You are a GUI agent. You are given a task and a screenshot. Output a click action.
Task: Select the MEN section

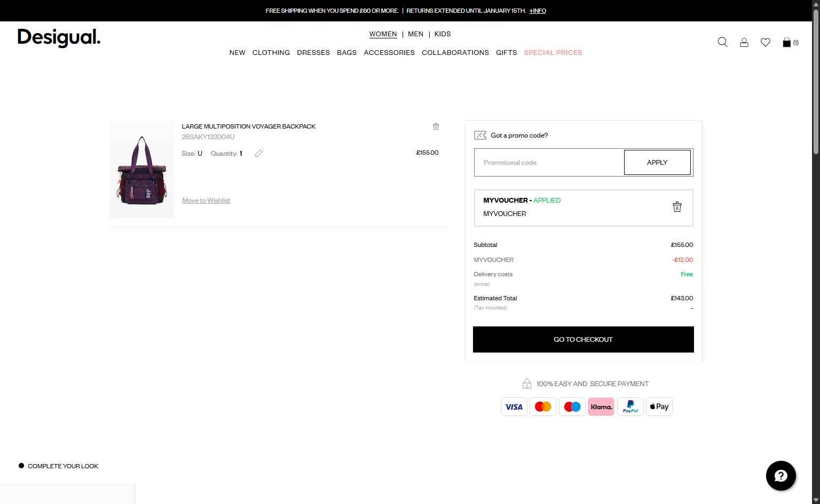pyautogui.click(x=415, y=34)
